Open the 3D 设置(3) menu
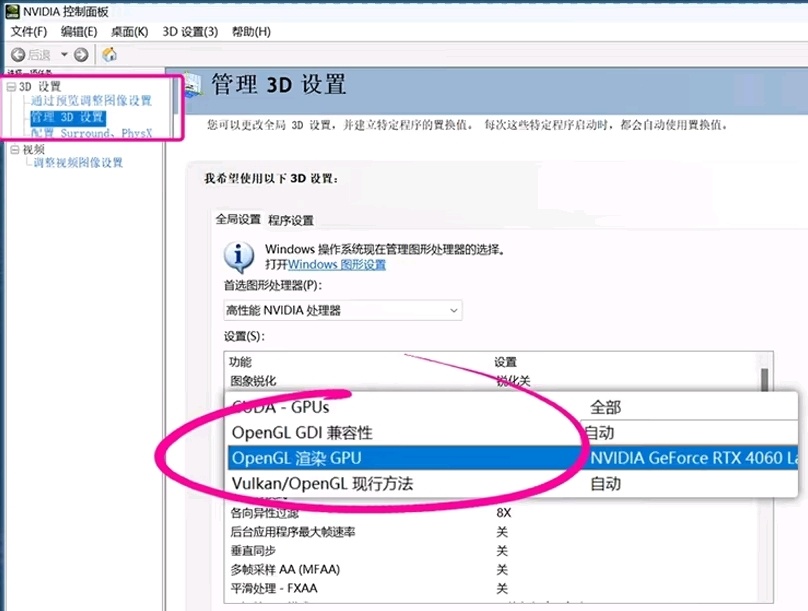808x611 pixels. pos(190,32)
